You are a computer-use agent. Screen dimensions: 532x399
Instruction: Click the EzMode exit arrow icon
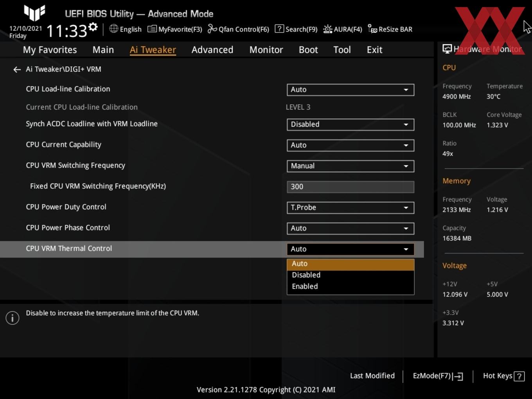(x=458, y=376)
